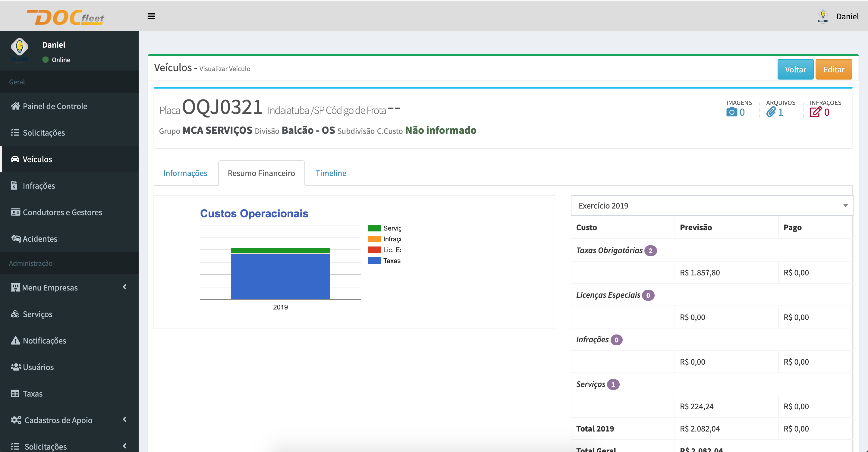The width and height of the screenshot is (868, 452).
Task: Click the blue Taxas legend swatch
Action: (x=374, y=260)
